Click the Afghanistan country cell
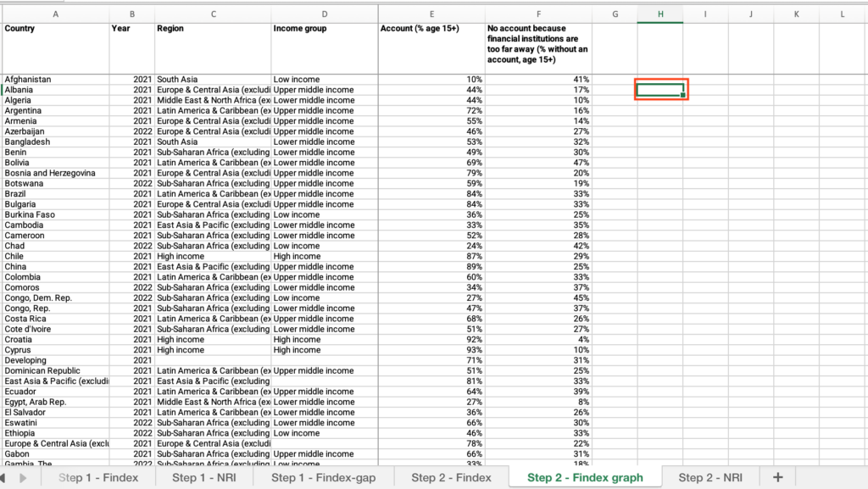This screenshot has height=489, width=868. tap(55, 80)
